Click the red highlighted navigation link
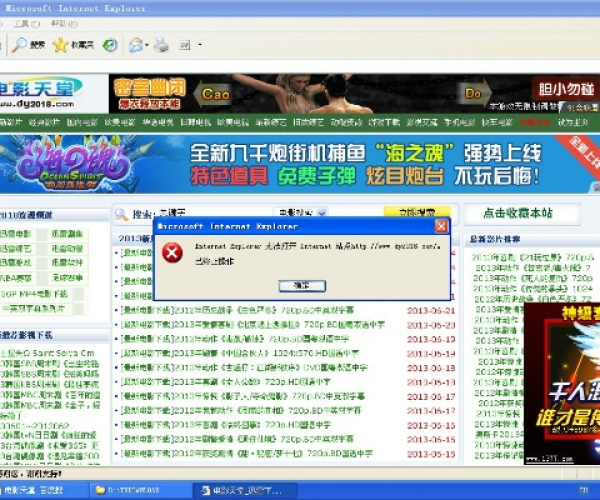The width and height of the screenshot is (600, 500). (x=535, y=122)
